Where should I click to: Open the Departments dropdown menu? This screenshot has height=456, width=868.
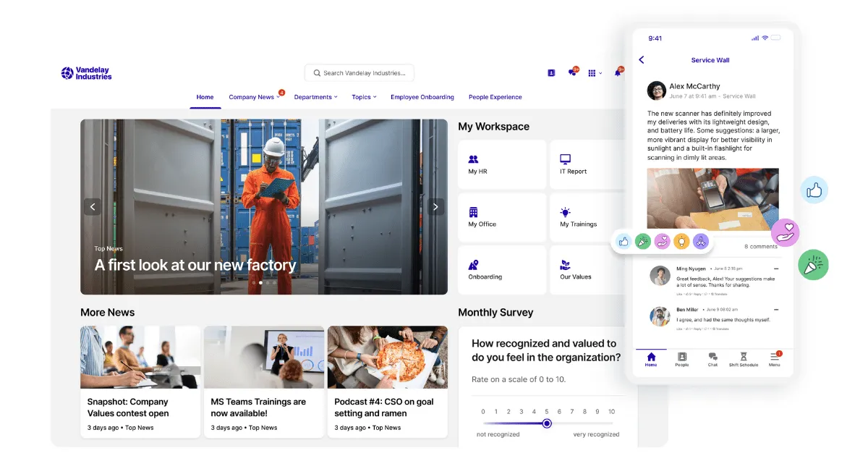316,96
